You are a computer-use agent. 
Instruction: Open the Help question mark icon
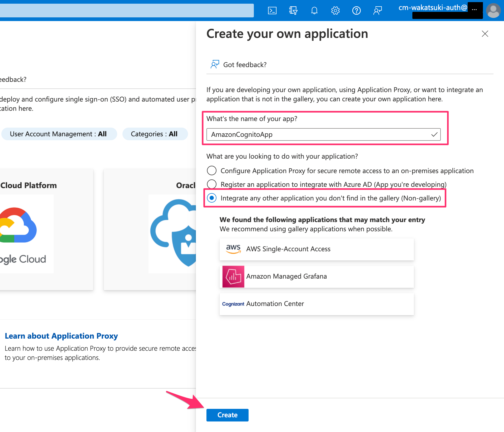[356, 11]
